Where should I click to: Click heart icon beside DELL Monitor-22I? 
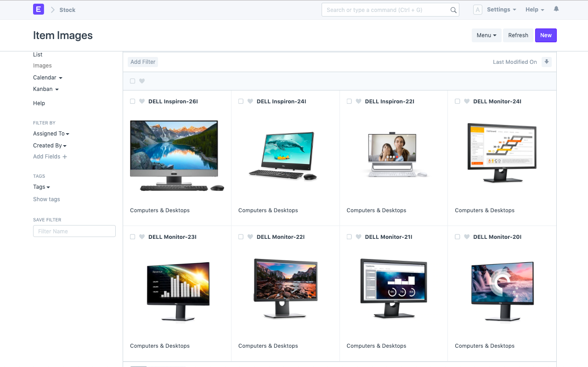(250, 237)
